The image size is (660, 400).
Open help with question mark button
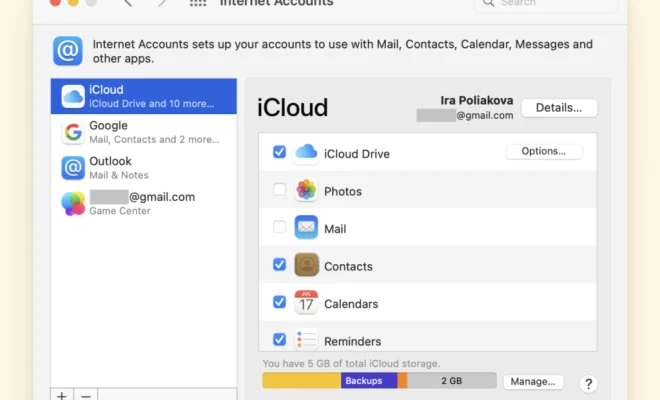click(x=588, y=384)
